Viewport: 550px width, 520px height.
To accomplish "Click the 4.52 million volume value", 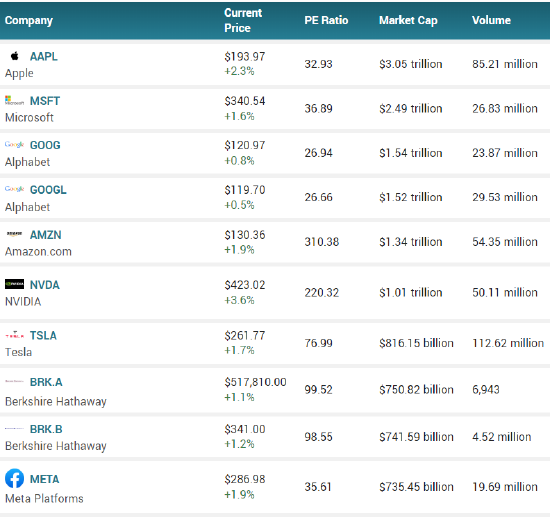I will click(x=502, y=437).
